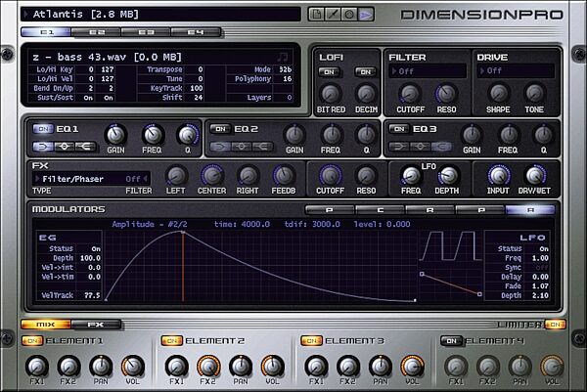Click Element 1 VOL knob
Image resolution: width=587 pixels, height=392 pixels.
(x=132, y=367)
